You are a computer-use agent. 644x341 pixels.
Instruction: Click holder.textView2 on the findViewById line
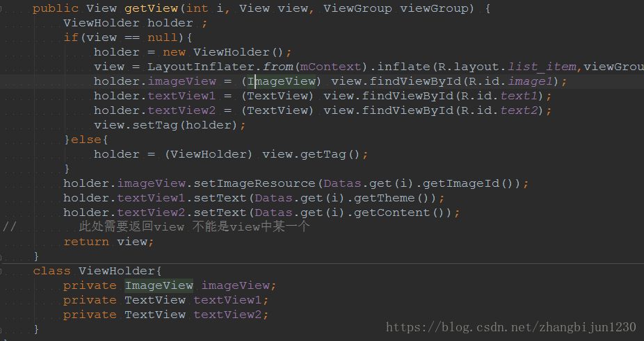155,110
